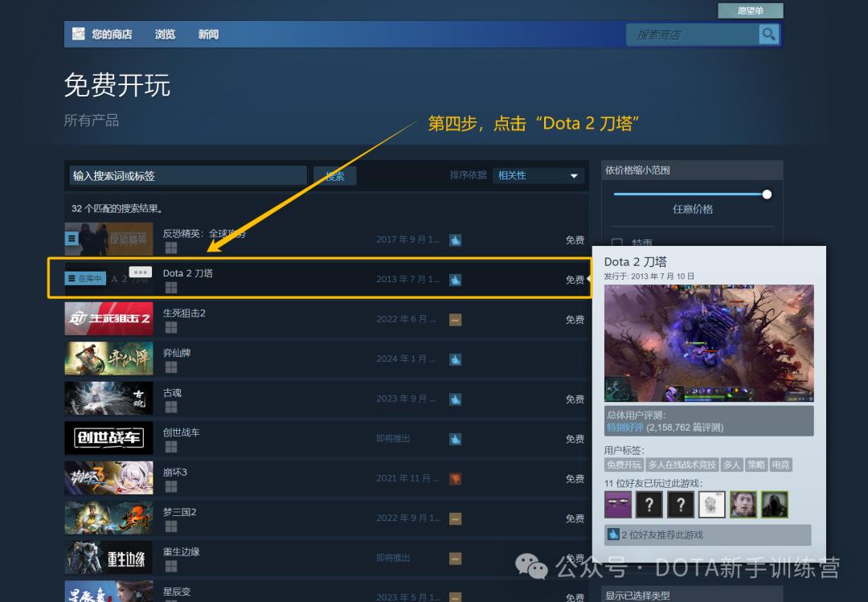The image size is (868, 602).
Task: Click the Steam logo beside 您的商店
Action: pos(78,34)
